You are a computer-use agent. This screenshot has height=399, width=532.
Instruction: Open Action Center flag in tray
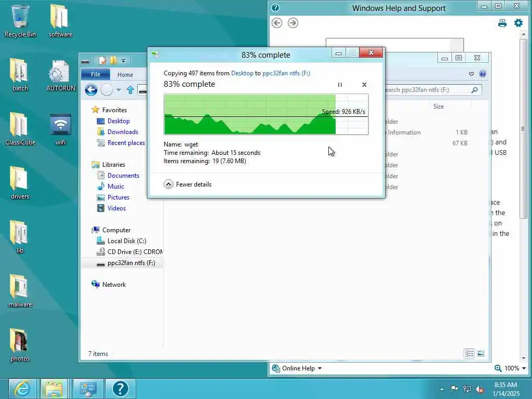tap(454, 389)
